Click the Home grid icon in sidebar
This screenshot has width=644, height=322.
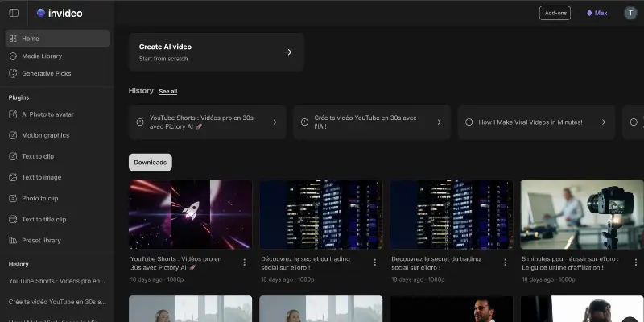point(13,39)
